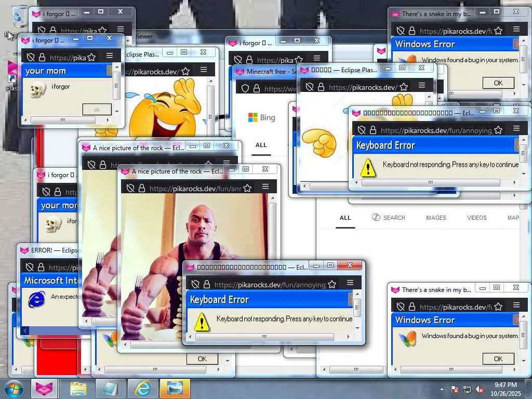Open hamburger menu in i forgor window with ok button
The image size is (532, 399).
tap(109, 56)
